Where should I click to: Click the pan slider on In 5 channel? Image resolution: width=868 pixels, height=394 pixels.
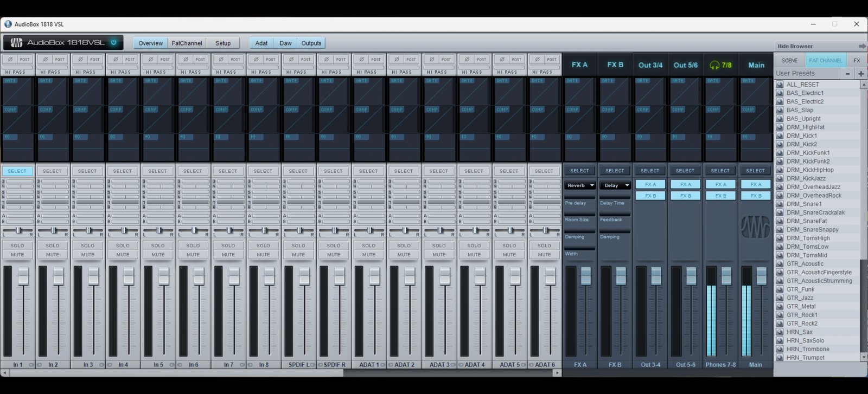(158, 230)
